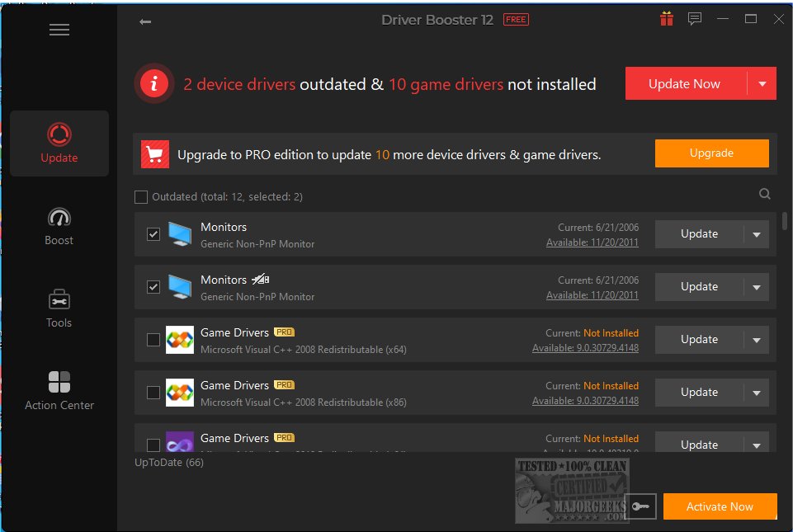
Task: Click the second Monitors device icon
Action: 180,287
